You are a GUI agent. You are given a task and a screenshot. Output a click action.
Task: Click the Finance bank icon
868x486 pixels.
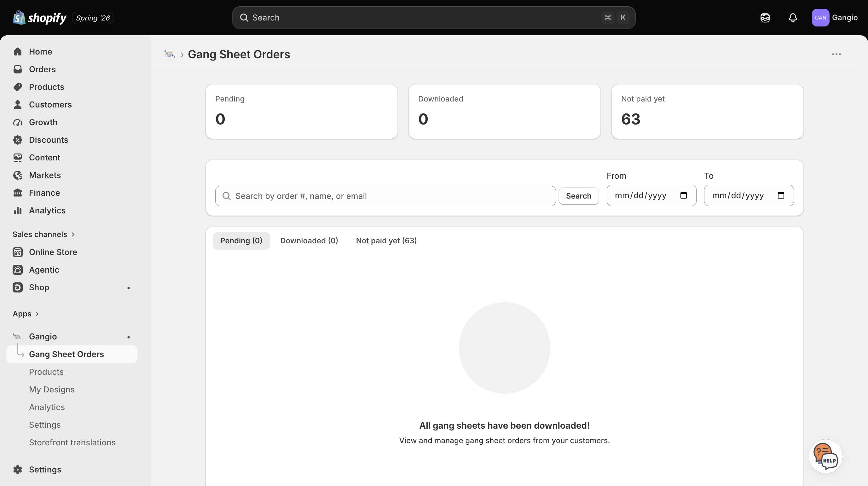pyautogui.click(x=18, y=193)
